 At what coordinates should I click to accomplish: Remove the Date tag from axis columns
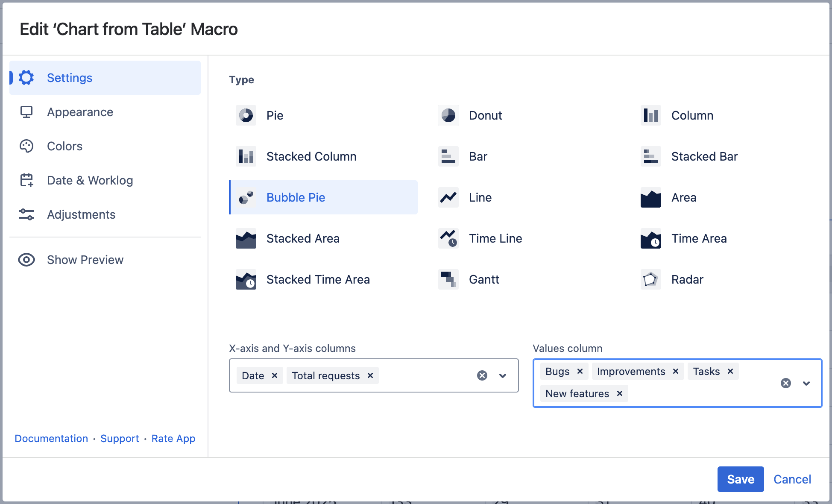pyautogui.click(x=275, y=375)
